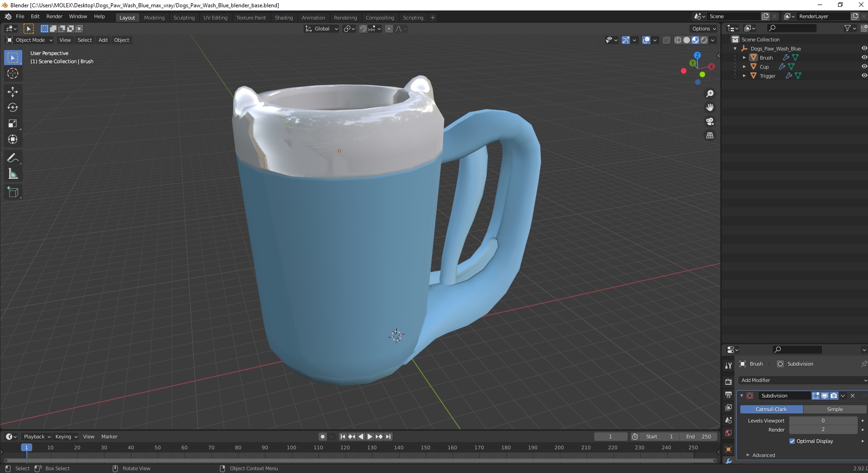Open the File menu

pos(20,16)
